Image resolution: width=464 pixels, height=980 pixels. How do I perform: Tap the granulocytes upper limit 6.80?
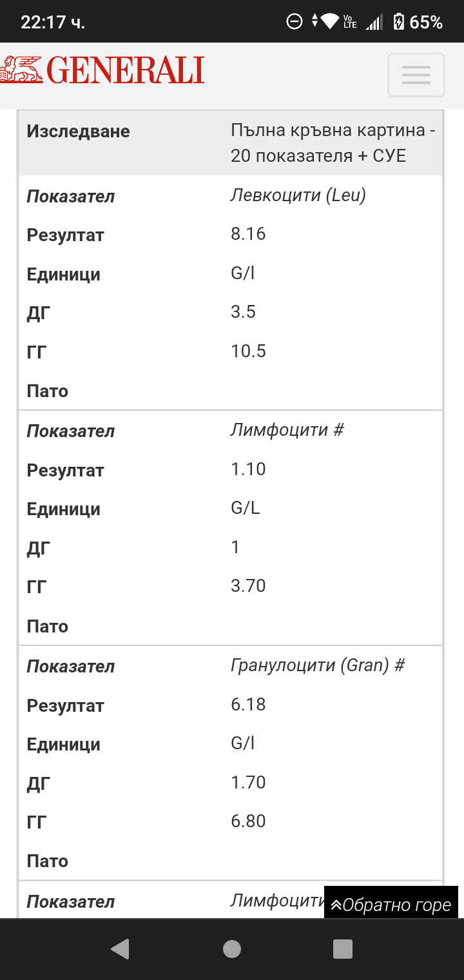pyautogui.click(x=248, y=821)
